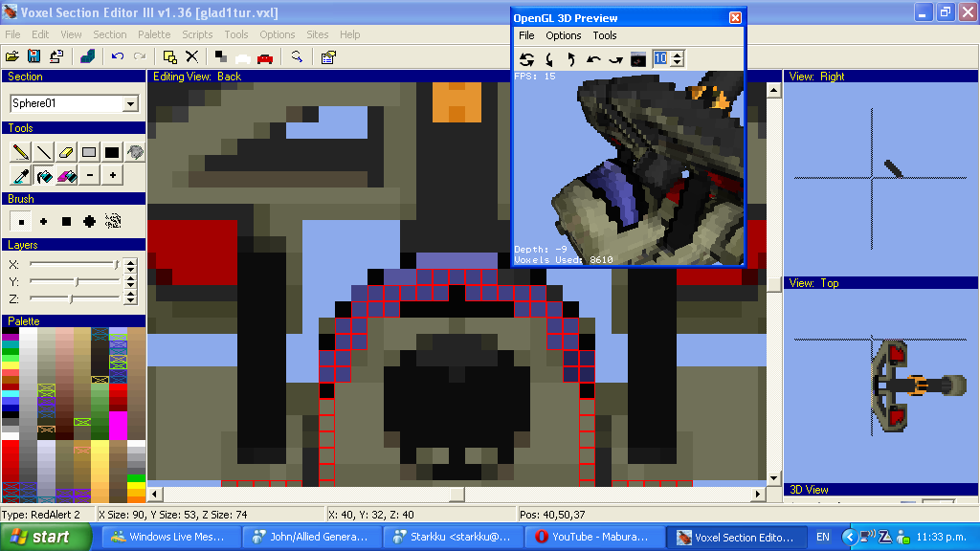The width and height of the screenshot is (980, 551).
Task: Choose the spray scatter brush
Action: 113,221
